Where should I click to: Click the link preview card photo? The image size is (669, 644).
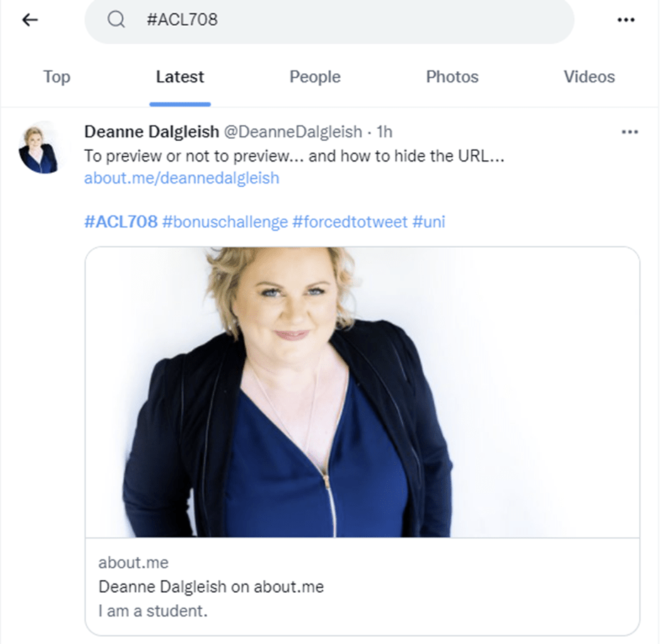(362, 392)
